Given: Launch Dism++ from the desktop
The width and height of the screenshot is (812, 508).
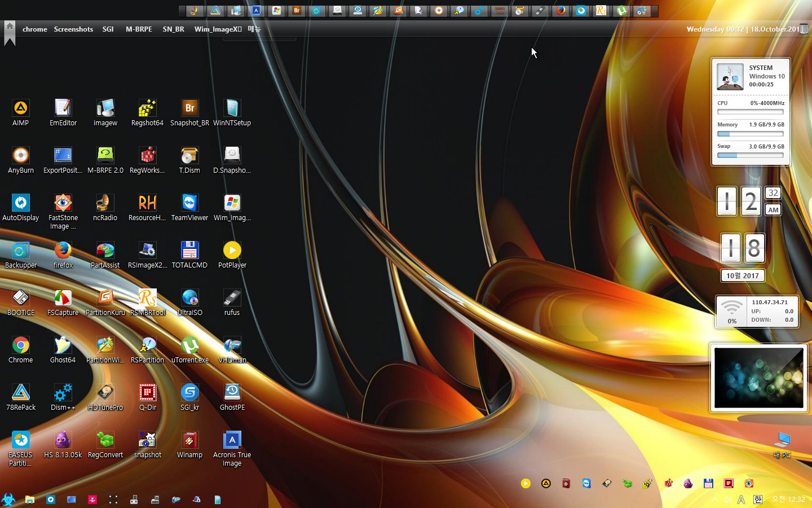Looking at the screenshot, I should [63, 396].
